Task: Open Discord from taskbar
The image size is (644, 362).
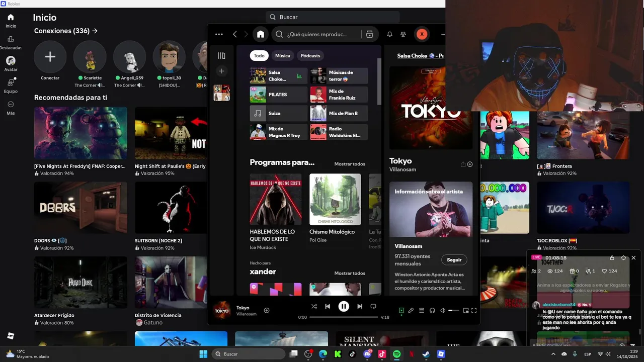Action: [367, 354]
